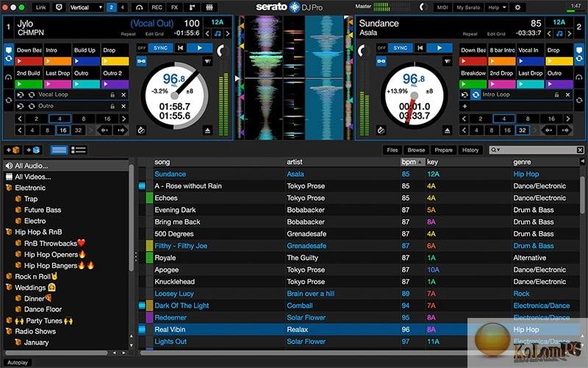
Task: Delete the Intro Loop on deck 2
Action: click(x=567, y=95)
